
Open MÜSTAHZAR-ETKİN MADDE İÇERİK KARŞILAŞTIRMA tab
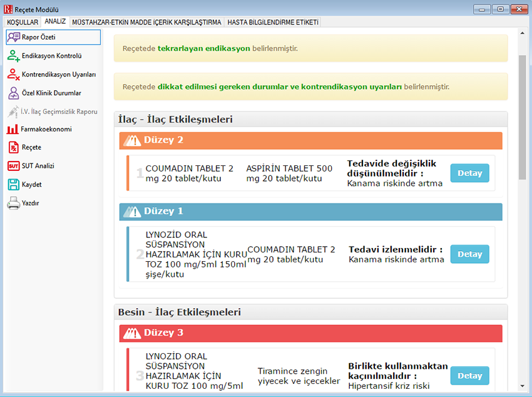(146, 22)
